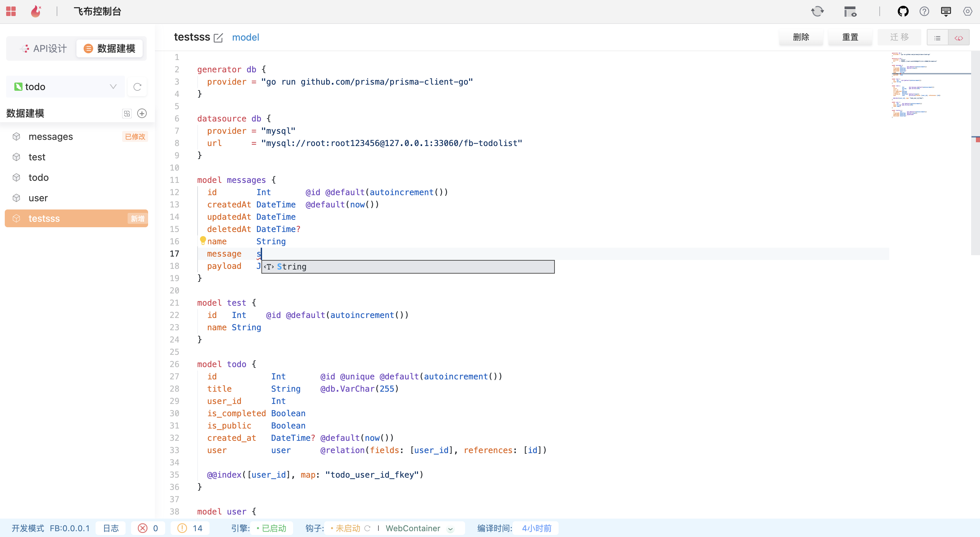Click the 删除 button
Image resolution: width=980 pixels, height=537 pixels.
[801, 37]
